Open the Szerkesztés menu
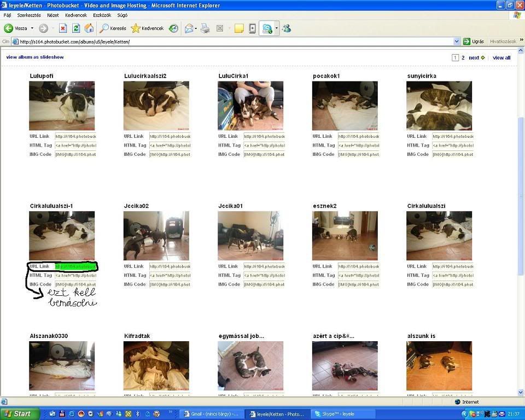The image size is (525, 420). pos(29,15)
